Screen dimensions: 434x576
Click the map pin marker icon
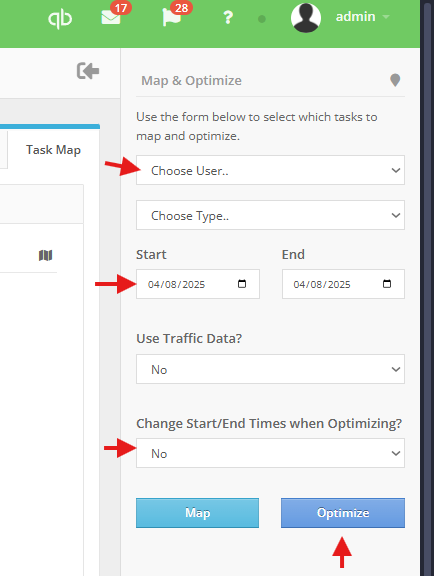point(395,80)
